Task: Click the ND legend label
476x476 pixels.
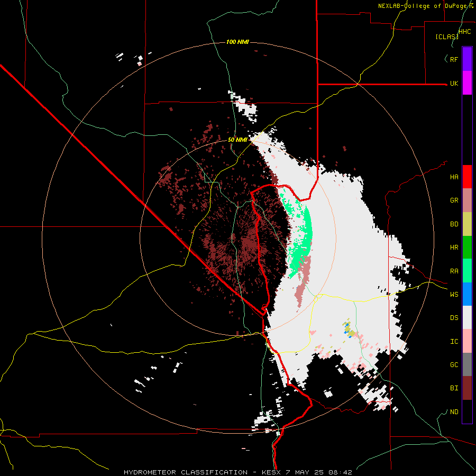Action: (454, 412)
